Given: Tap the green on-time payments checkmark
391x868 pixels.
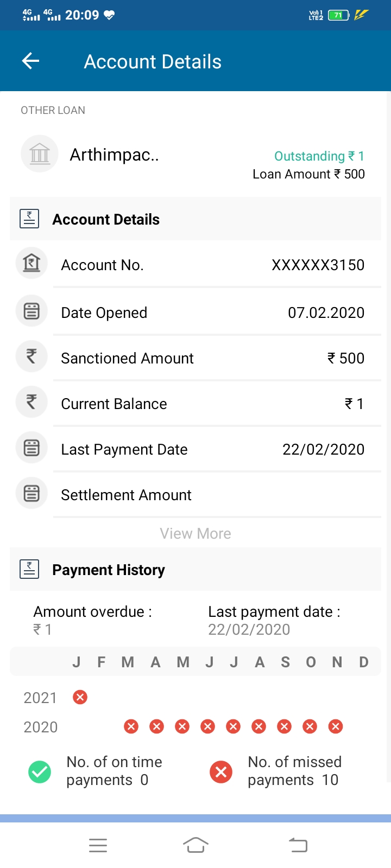Looking at the screenshot, I should [x=40, y=771].
